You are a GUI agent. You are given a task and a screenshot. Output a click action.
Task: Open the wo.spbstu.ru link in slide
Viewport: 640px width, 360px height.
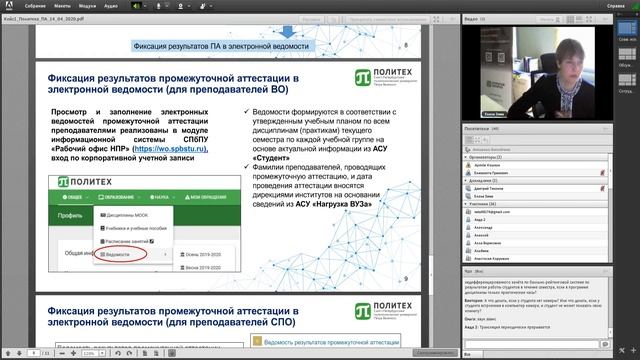[171, 149]
